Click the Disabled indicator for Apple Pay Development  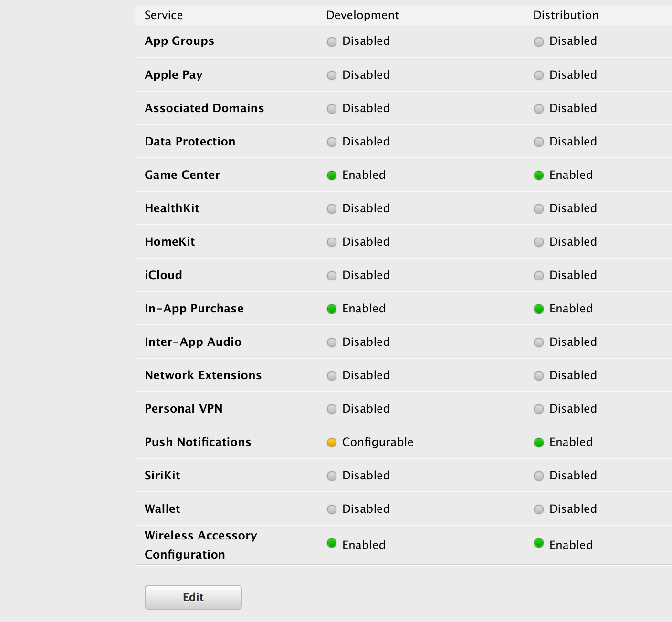331,75
